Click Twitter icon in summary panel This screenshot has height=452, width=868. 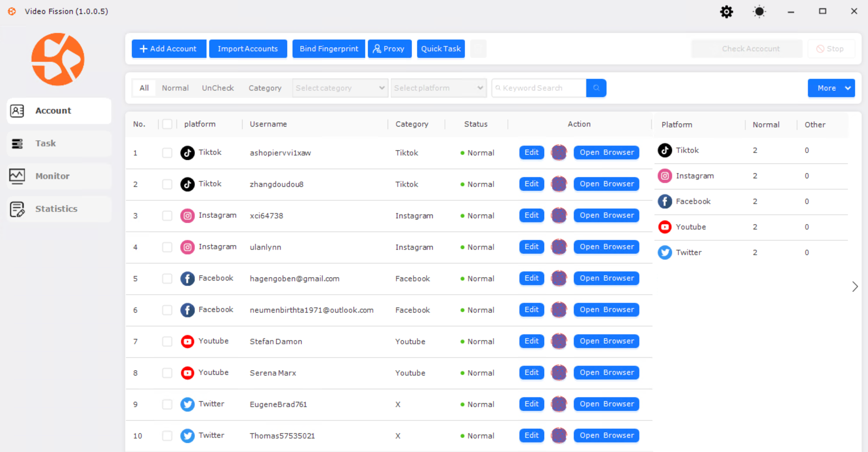(x=665, y=252)
